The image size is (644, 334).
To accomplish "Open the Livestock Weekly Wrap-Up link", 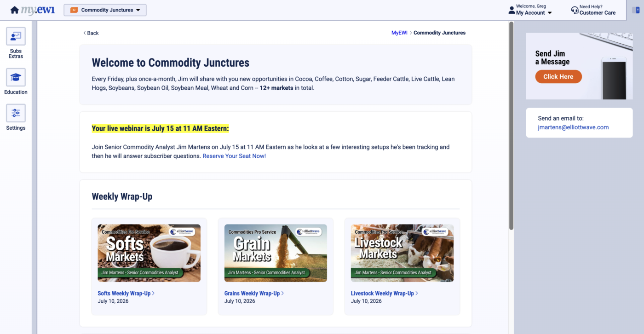I will coord(384,294).
